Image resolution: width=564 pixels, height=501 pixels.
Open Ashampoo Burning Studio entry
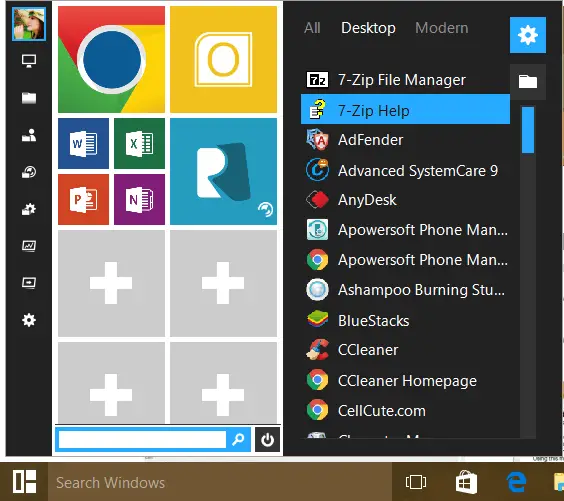405,290
